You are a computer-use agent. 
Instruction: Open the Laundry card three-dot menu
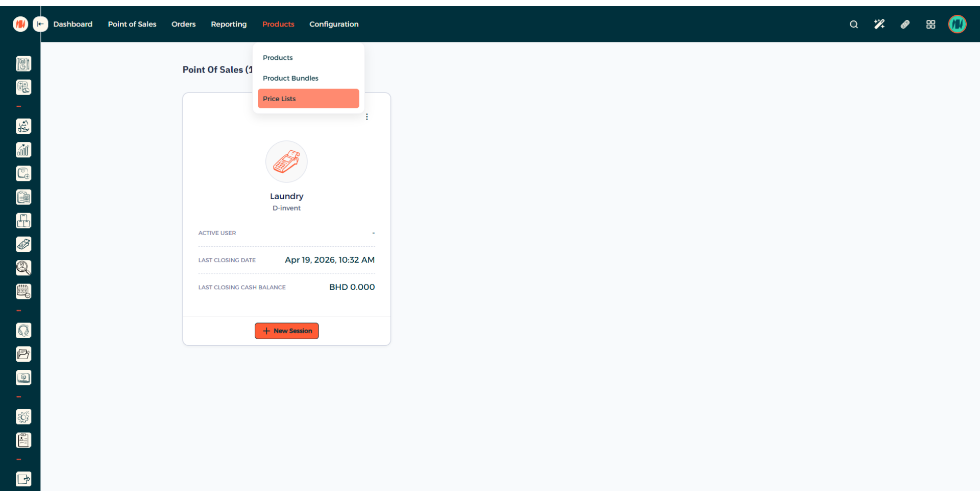tap(367, 117)
